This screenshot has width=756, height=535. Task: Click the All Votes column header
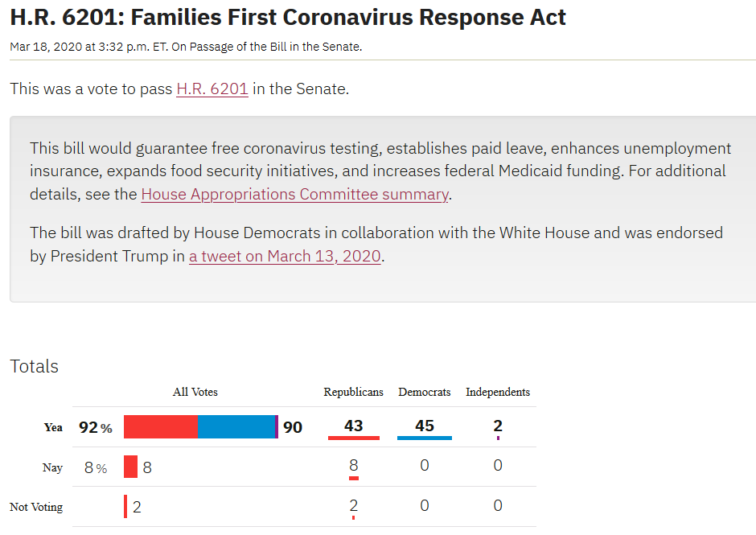click(x=195, y=393)
